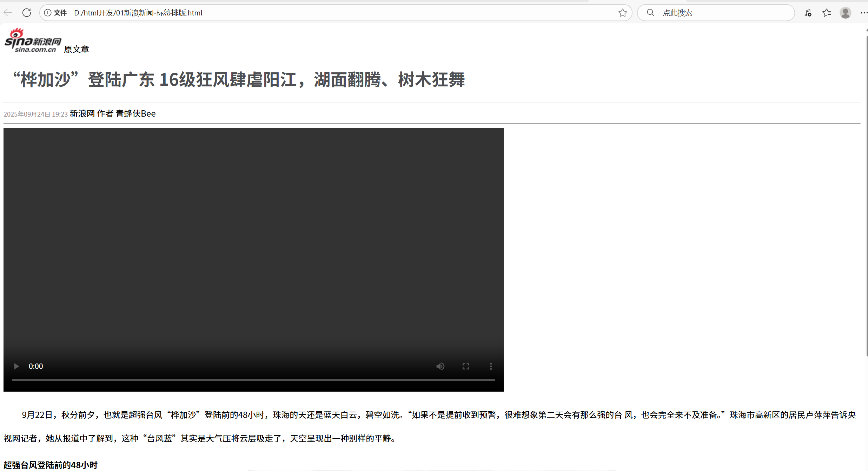Toggle the favorite star in the address bar
Screen dimensions: 868x471
pos(623,13)
